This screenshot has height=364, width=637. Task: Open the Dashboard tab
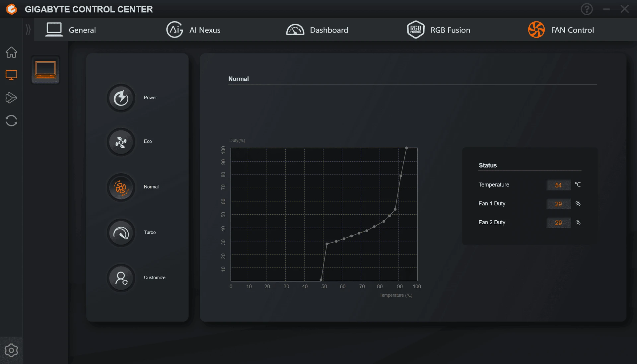click(317, 30)
